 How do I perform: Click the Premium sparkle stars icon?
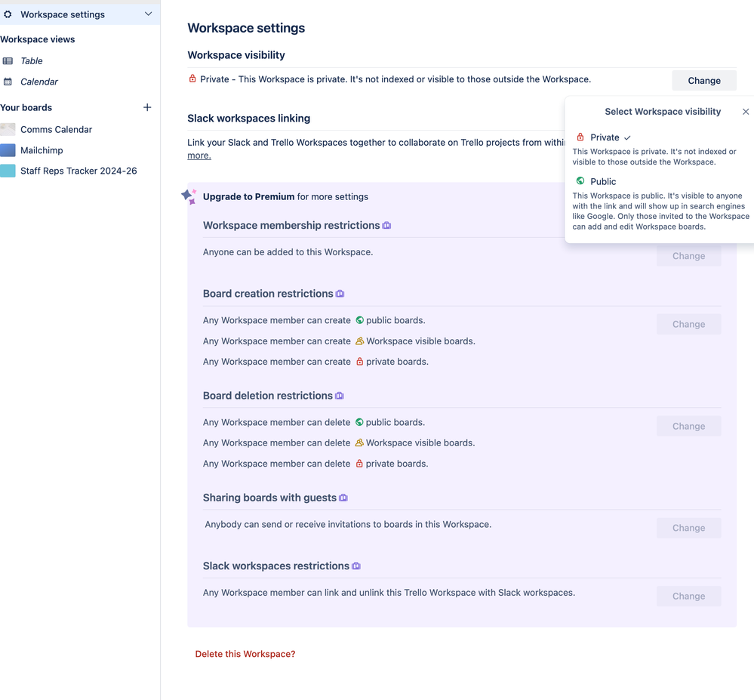coord(189,196)
